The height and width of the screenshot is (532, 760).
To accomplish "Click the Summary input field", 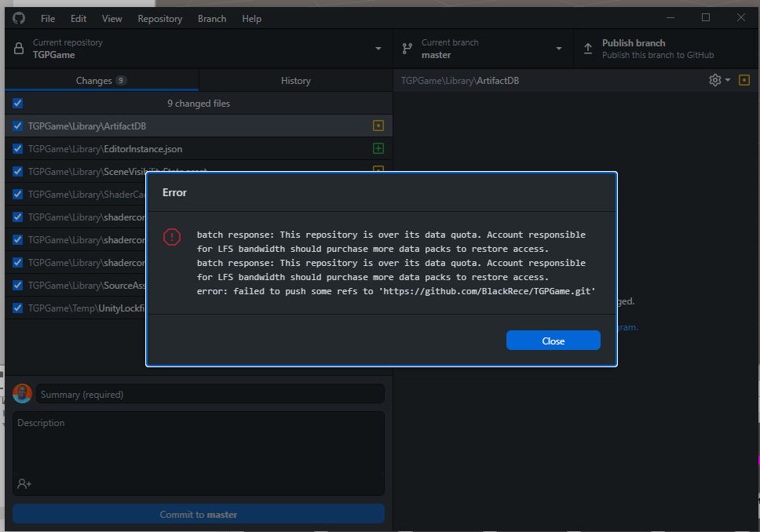I will click(210, 394).
